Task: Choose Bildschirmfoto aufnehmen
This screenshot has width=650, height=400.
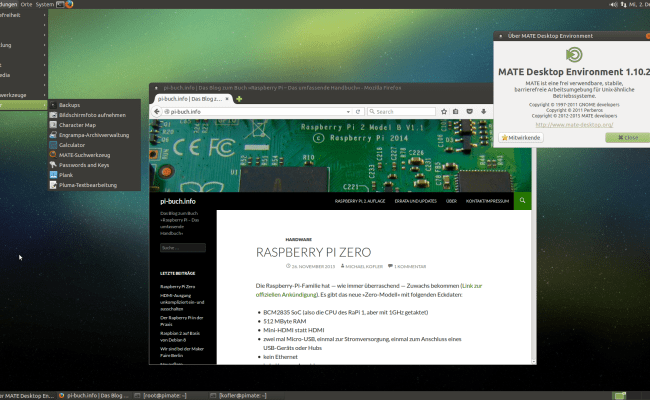Action: 95,115
